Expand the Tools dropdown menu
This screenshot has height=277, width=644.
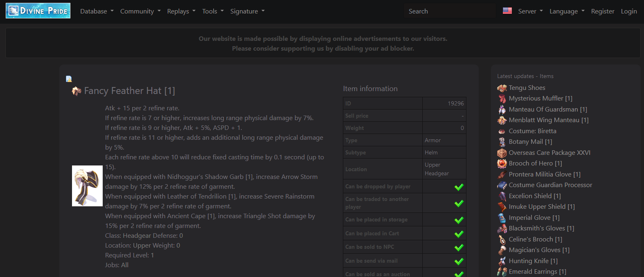point(213,11)
